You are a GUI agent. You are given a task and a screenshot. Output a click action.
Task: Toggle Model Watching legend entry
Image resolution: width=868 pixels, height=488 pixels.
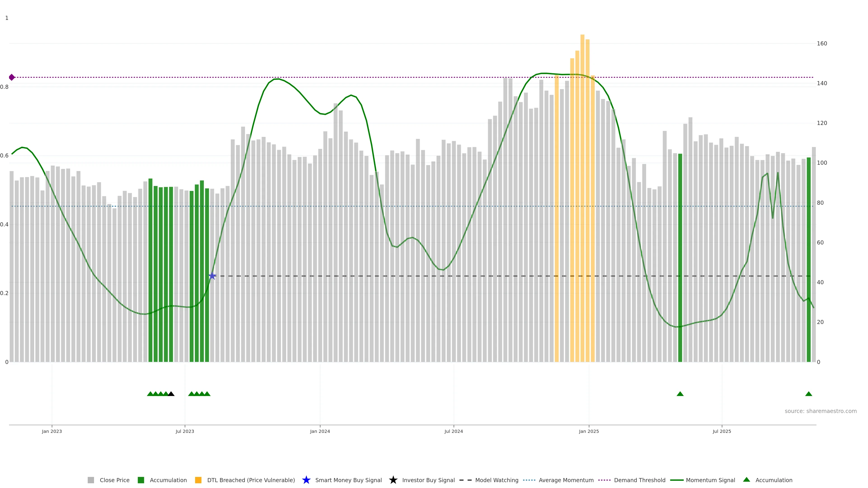click(496, 480)
